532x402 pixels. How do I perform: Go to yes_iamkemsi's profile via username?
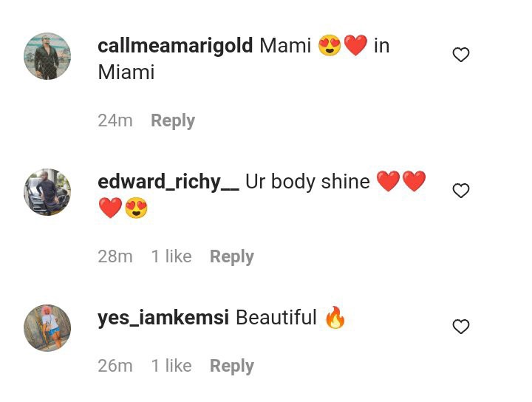pyautogui.click(x=163, y=318)
